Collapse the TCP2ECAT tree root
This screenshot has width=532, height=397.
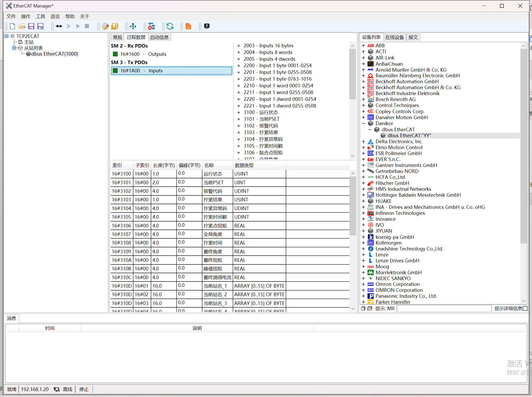(x=6, y=36)
